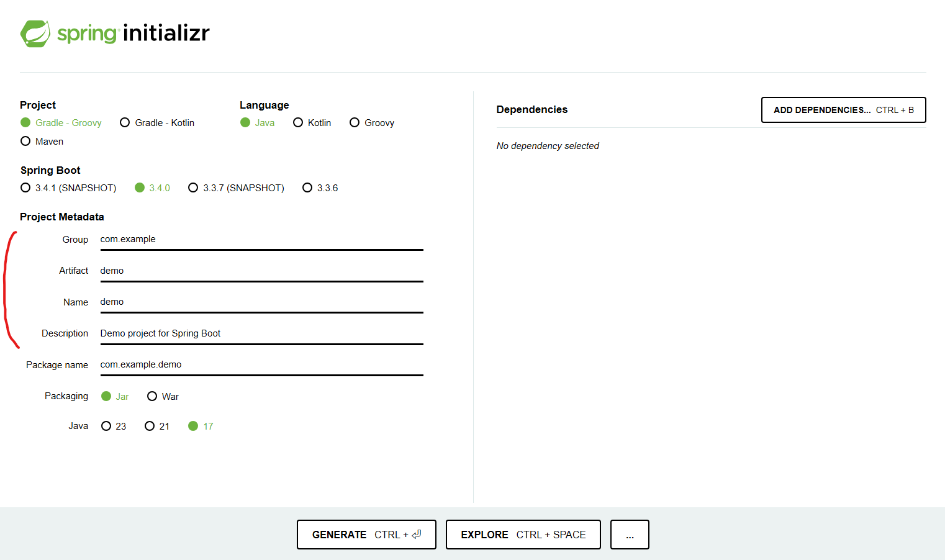Screen dimensions: 945x560
Task: Select Java version 17
Action: click(201, 427)
